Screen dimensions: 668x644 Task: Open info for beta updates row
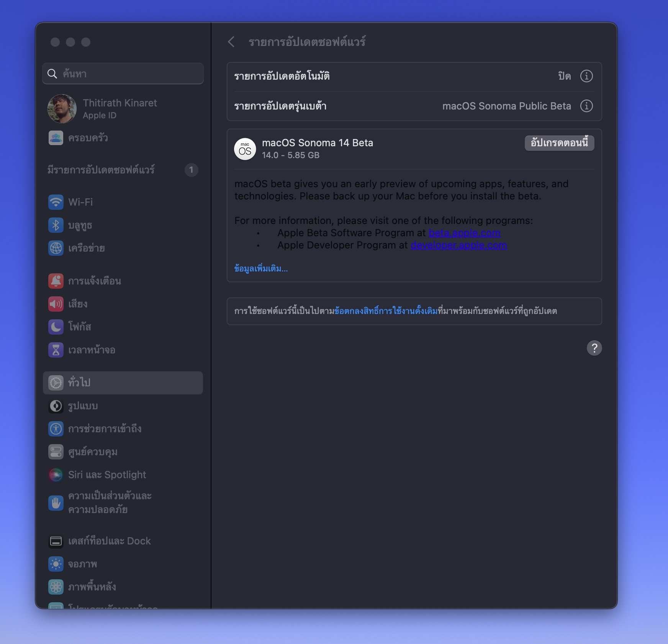[x=586, y=106]
